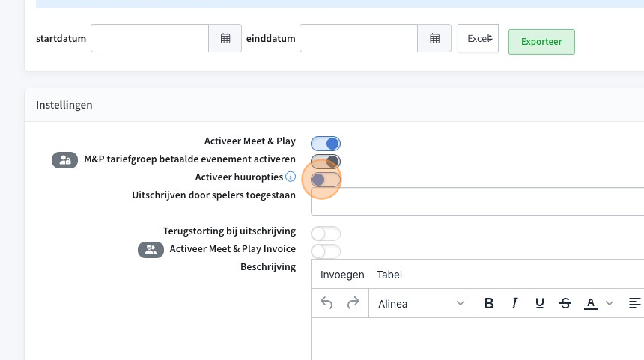Image resolution: width=644 pixels, height=360 pixels.
Task: Click the green Exporteer button
Action: point(541,42)
